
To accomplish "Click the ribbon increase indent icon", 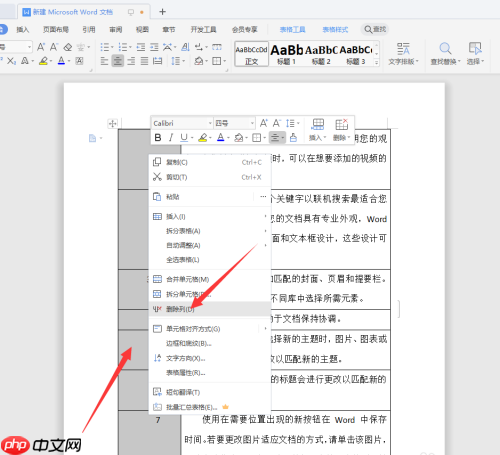I will 154,47.
